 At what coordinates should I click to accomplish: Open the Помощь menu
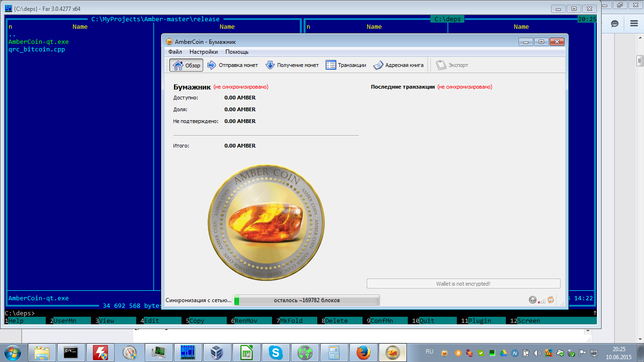[x=237, y=52]
